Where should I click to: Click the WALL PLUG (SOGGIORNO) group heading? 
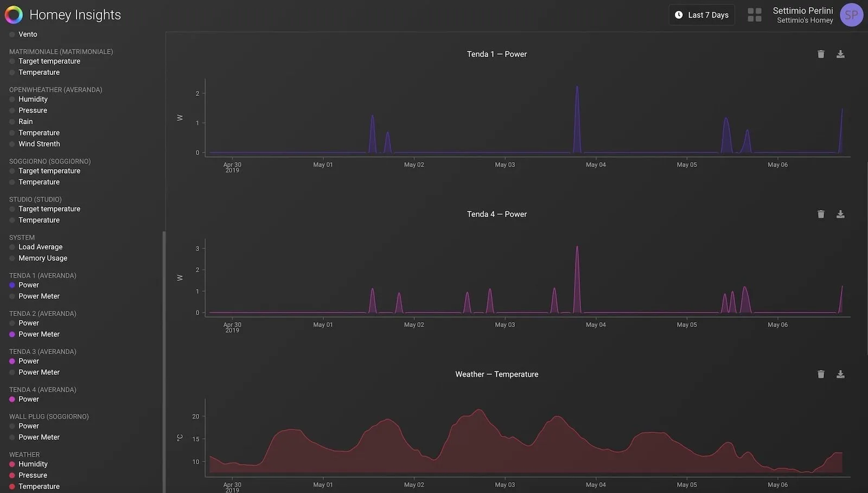(49, 417)
